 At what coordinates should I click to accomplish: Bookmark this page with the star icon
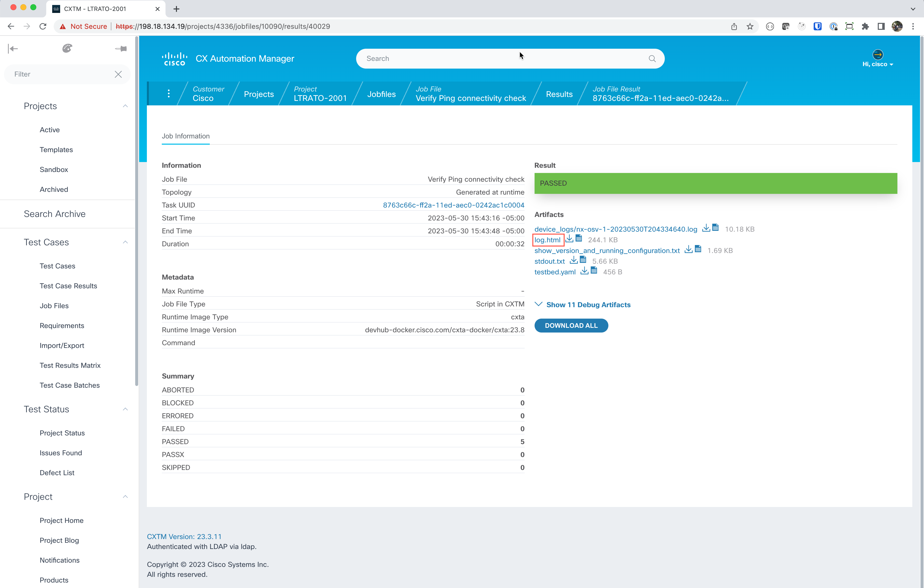[750, 26]
